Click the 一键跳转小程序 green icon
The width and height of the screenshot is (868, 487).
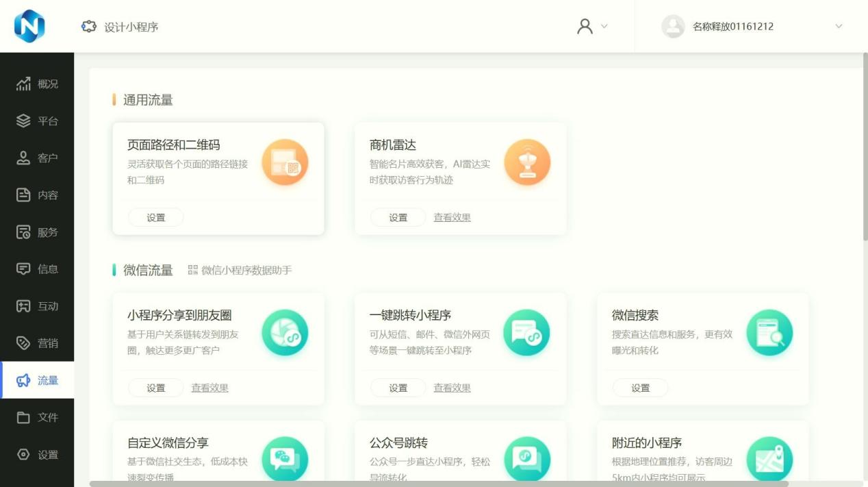point(527,333)
